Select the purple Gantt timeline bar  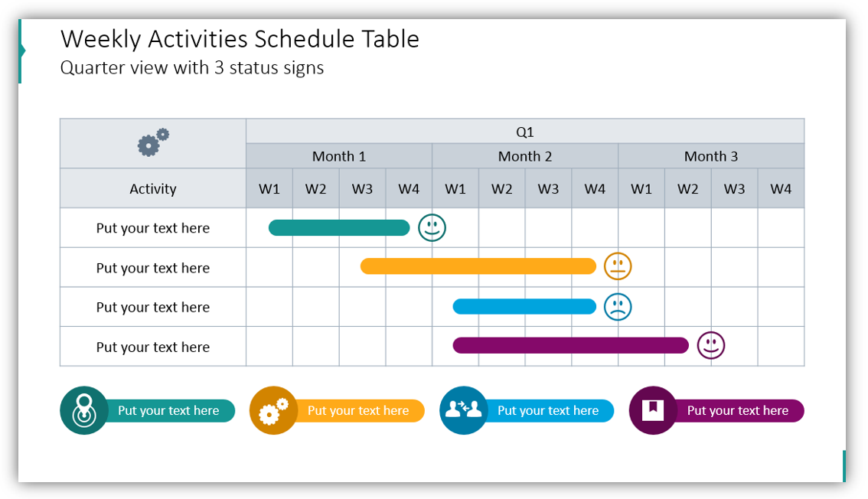coord(570,345)
